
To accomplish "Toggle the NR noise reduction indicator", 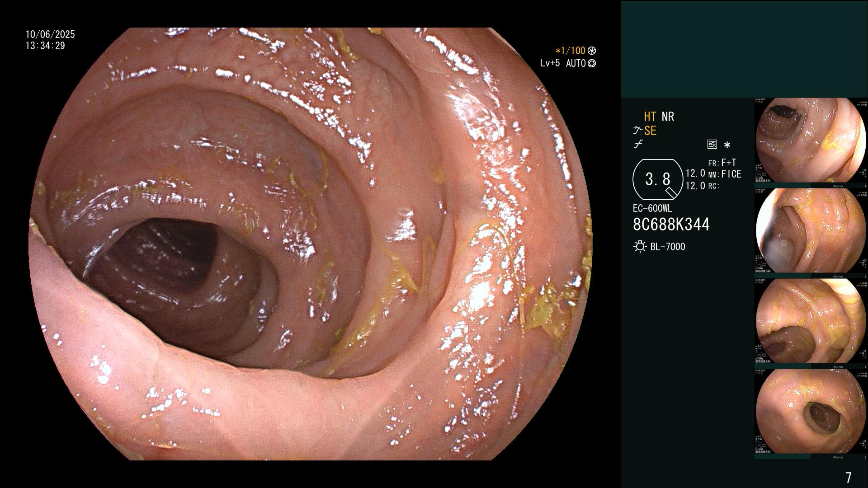I will coord(668,117).
